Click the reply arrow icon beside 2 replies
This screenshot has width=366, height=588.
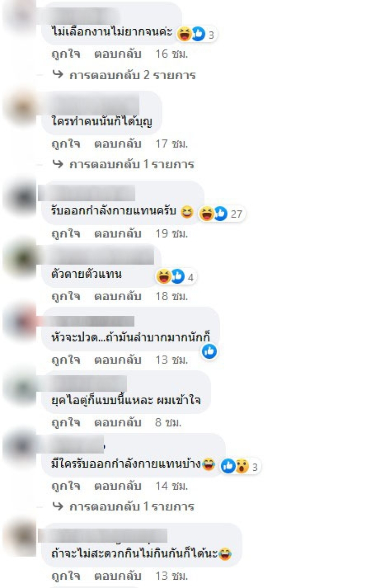pos(57,75)
